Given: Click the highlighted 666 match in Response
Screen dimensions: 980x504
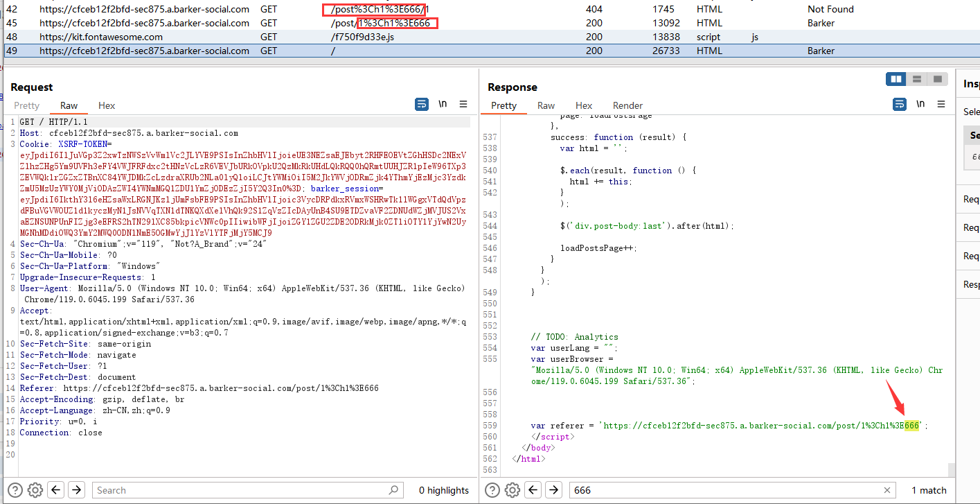Looking at the screenshot, I should click(911, 426).
